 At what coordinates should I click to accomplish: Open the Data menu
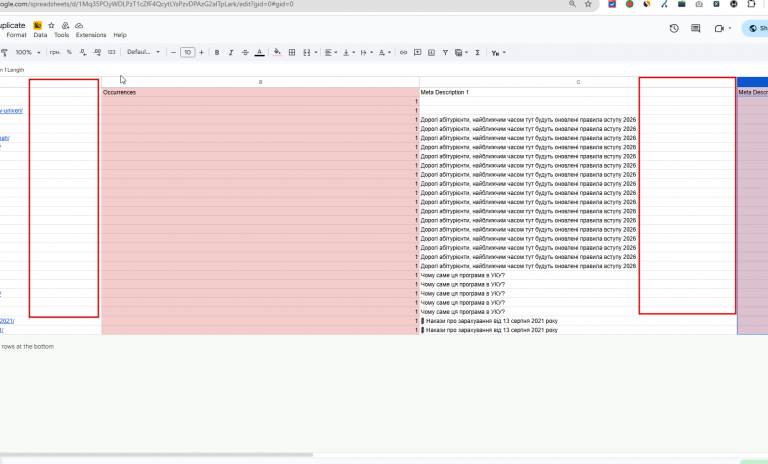[40, 35]
